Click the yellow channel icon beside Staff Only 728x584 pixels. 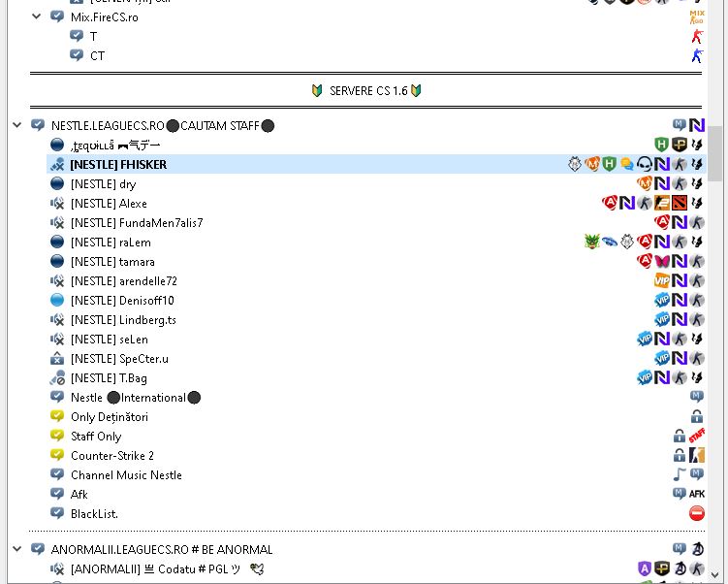[x=57, y=436]
